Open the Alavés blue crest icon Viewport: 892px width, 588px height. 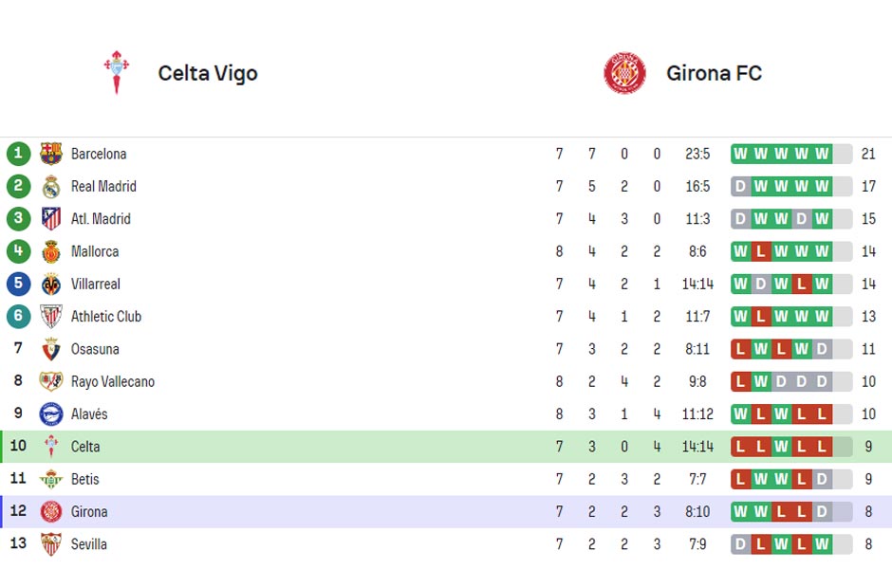tap(51, 414)
